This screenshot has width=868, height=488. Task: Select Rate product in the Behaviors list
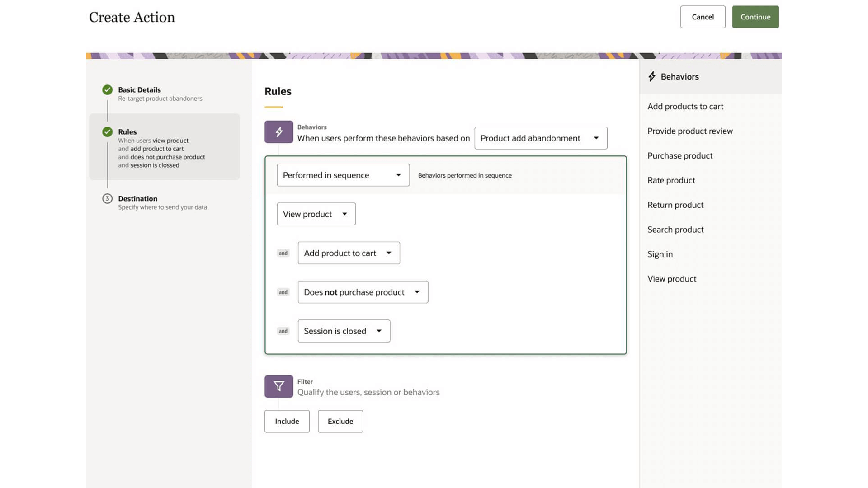pos(671,180)
